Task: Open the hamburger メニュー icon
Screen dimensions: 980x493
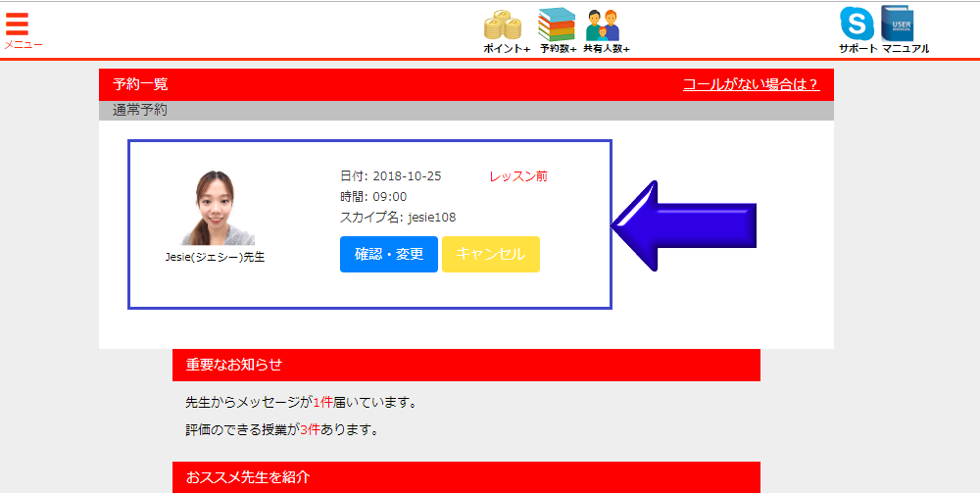Action: coord(18,25)
